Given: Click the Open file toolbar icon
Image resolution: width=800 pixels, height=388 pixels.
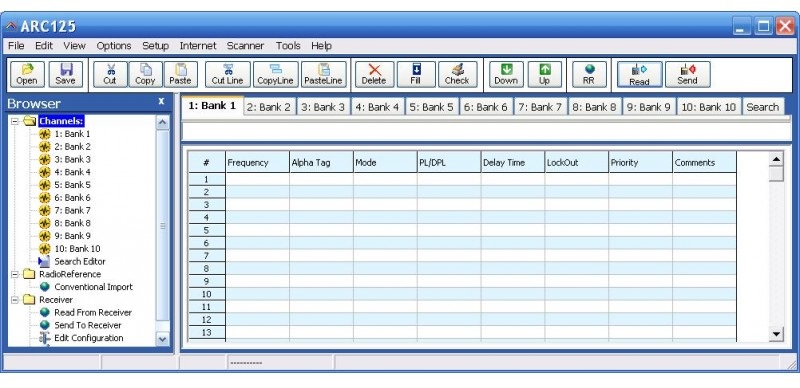Looking at the screenshot, I should (27, 75).
